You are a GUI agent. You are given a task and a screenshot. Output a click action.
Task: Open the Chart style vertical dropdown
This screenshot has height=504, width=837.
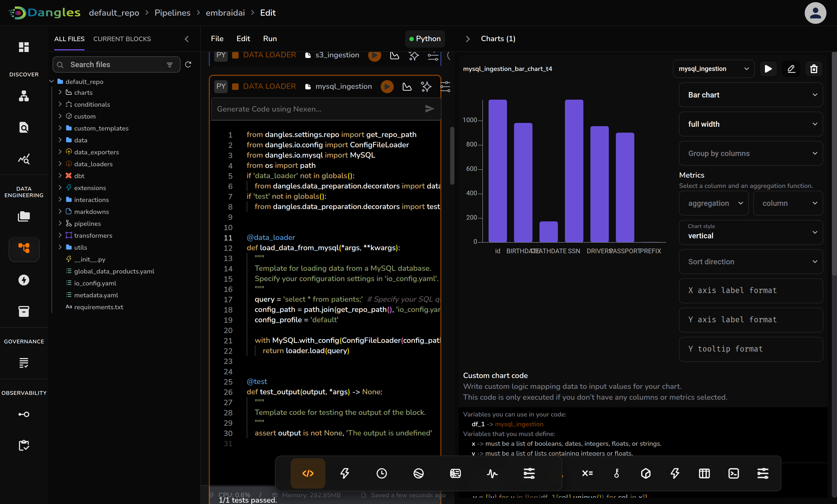[751, 232]
